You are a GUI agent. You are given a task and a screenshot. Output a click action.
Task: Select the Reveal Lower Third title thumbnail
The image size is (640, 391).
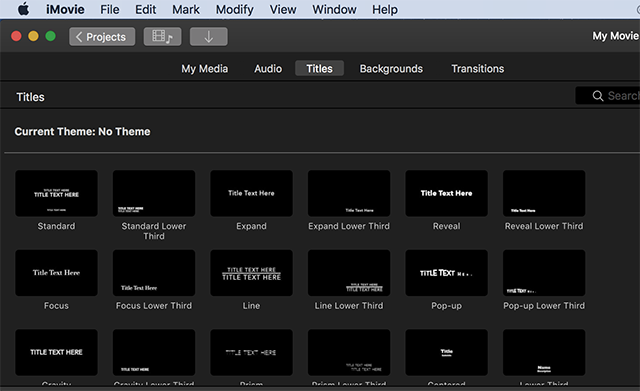(544, 193)
